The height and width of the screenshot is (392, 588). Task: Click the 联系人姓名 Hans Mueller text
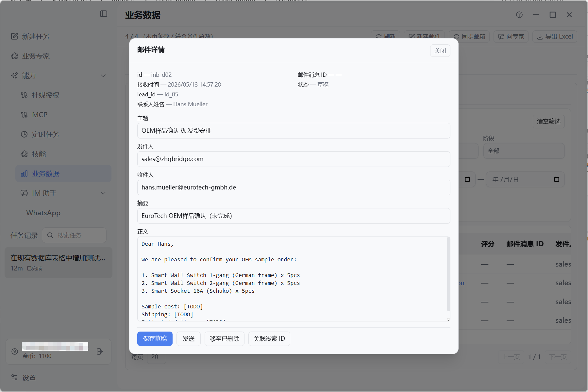(172, 104)
